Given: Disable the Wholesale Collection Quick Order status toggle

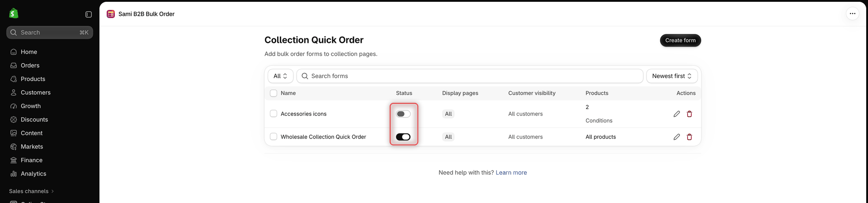Looking at the screenshot, I should click(403, 137).
